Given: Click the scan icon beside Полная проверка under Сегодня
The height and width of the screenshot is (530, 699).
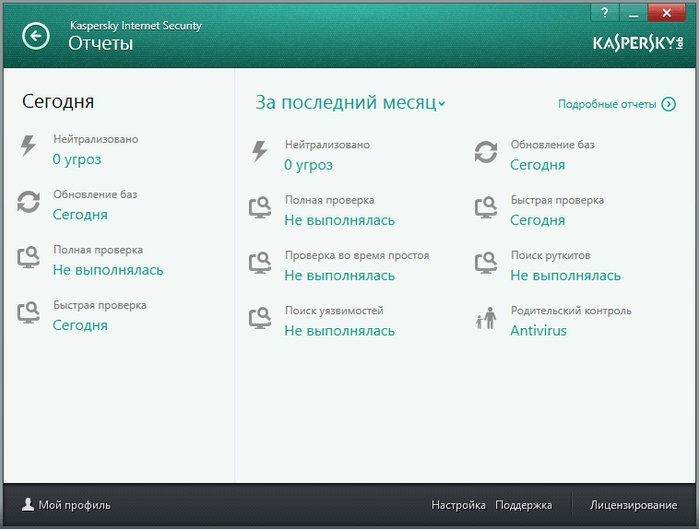Looking at the screenshot, I should (x=29, y=257).
